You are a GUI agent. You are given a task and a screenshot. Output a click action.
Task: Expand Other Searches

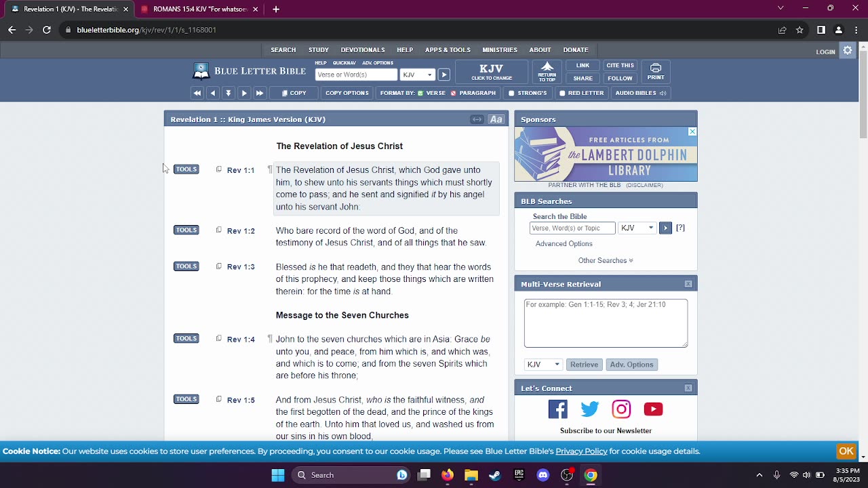click(x=605, y=260)
